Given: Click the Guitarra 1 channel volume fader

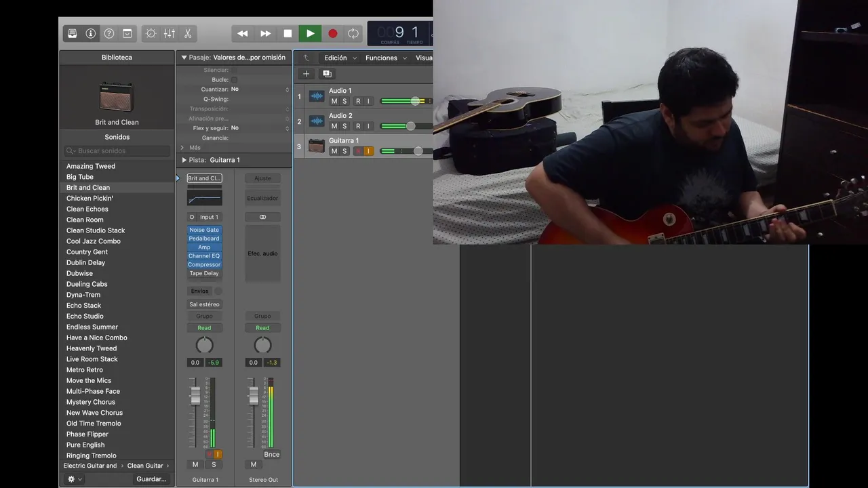Looking at the screenshot, I should pyautogui.click(x=195, y=395).
